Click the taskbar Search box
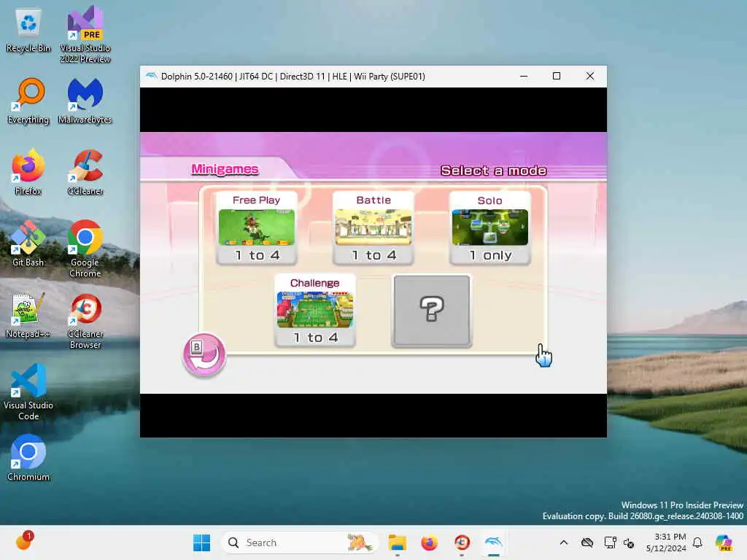Image resolution: width=747 pixels, height=560 pixels. (x=298, y=542)
